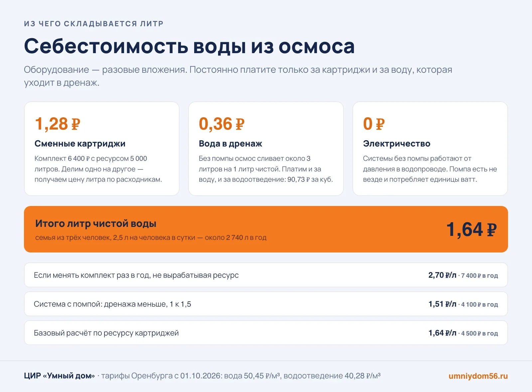Click the "Комплект 6 400 ₽ с ресурсом" description

click(x=98, y=169)
